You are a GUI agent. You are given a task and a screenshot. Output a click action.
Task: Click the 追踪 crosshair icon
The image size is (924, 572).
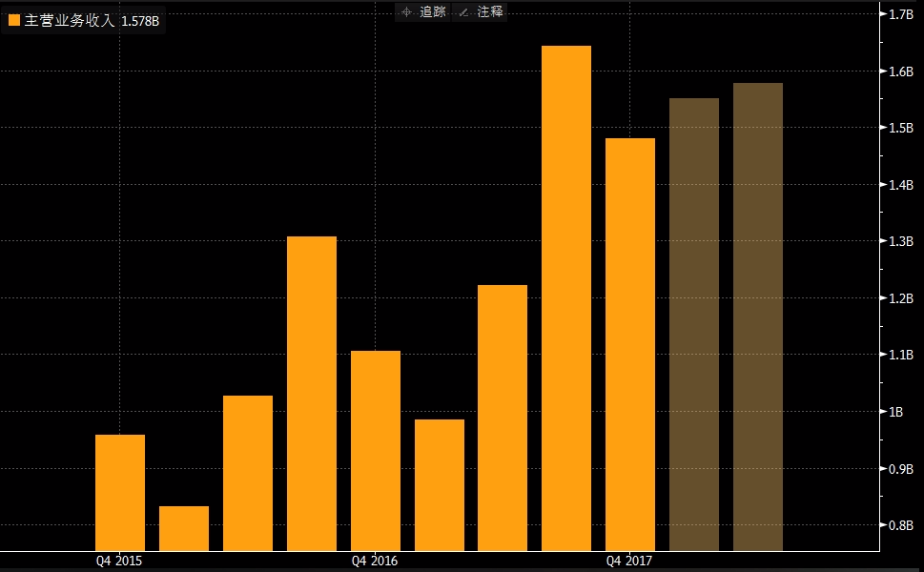406,12
